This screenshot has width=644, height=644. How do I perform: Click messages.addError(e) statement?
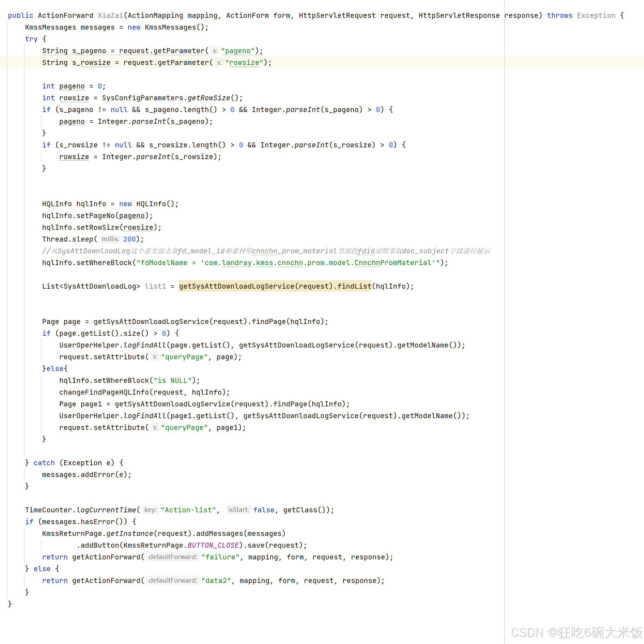tap(87, 475)
